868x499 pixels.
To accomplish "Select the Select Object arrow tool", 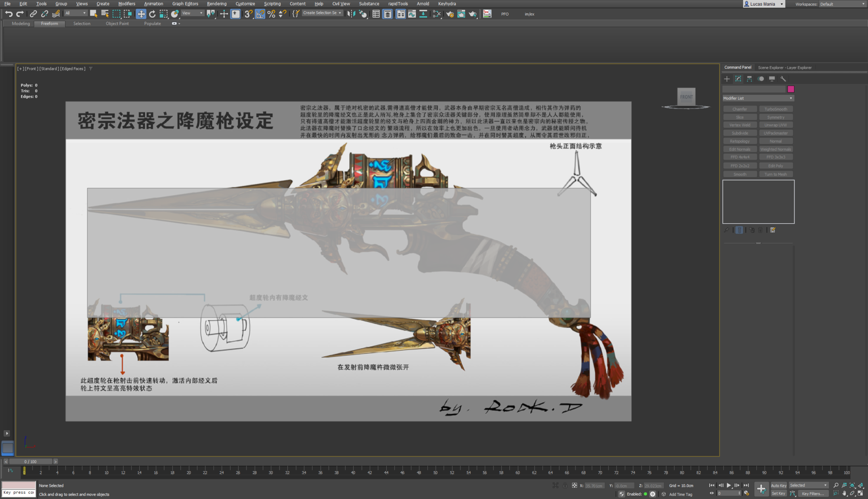I will click(x=93, y=14).
